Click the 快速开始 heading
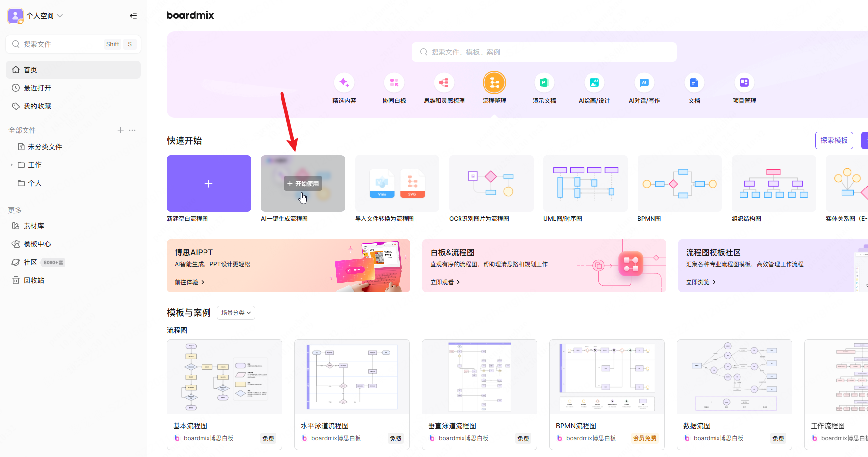The width and height of the screenshot is (868, 457). point(184,141)
